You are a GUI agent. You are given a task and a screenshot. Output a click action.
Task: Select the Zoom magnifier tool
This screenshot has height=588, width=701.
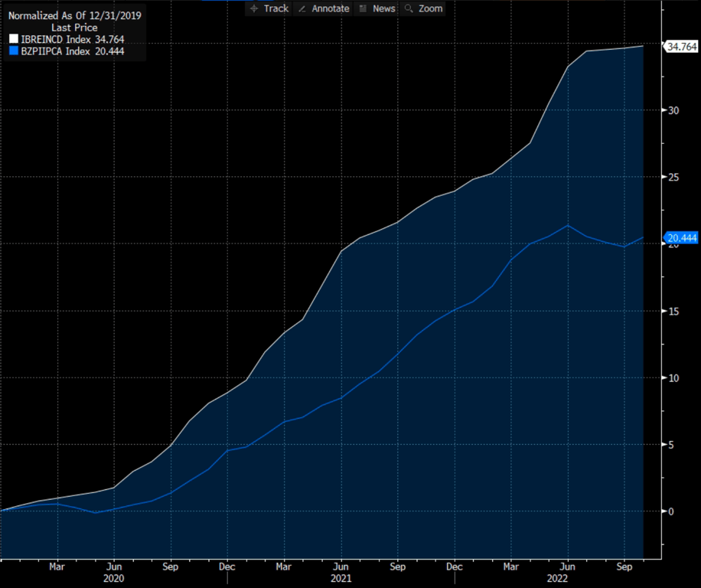pos(423,8)
